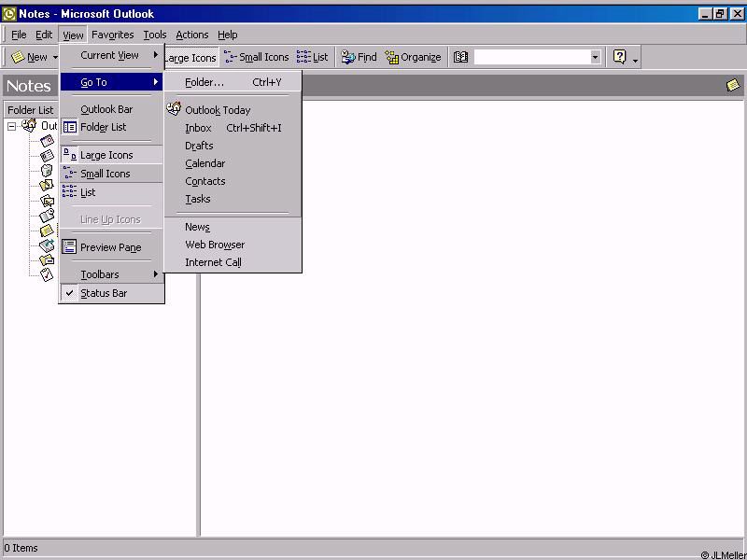Click the Office Assistant help icon

[x=619, y=57]
